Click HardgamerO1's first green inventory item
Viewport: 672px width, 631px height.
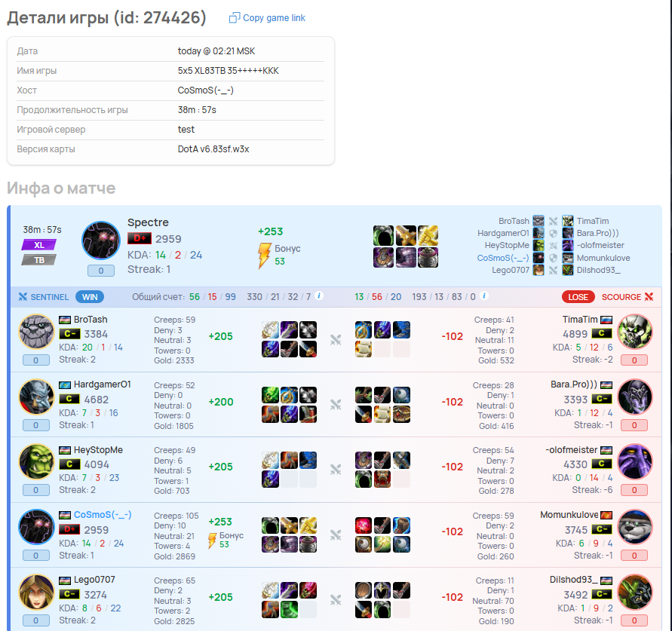coord(270,395)
